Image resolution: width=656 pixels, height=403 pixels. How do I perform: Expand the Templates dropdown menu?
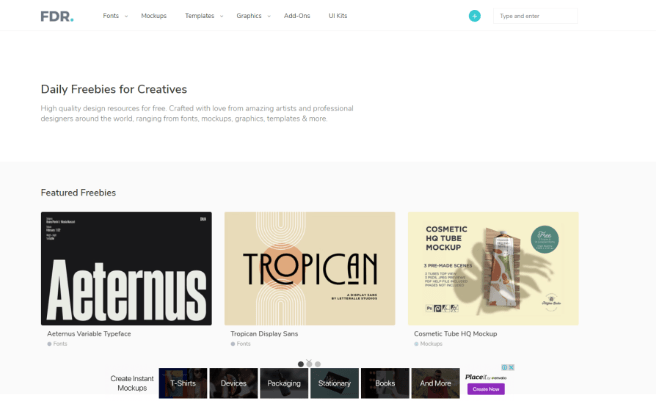point(204,16)
